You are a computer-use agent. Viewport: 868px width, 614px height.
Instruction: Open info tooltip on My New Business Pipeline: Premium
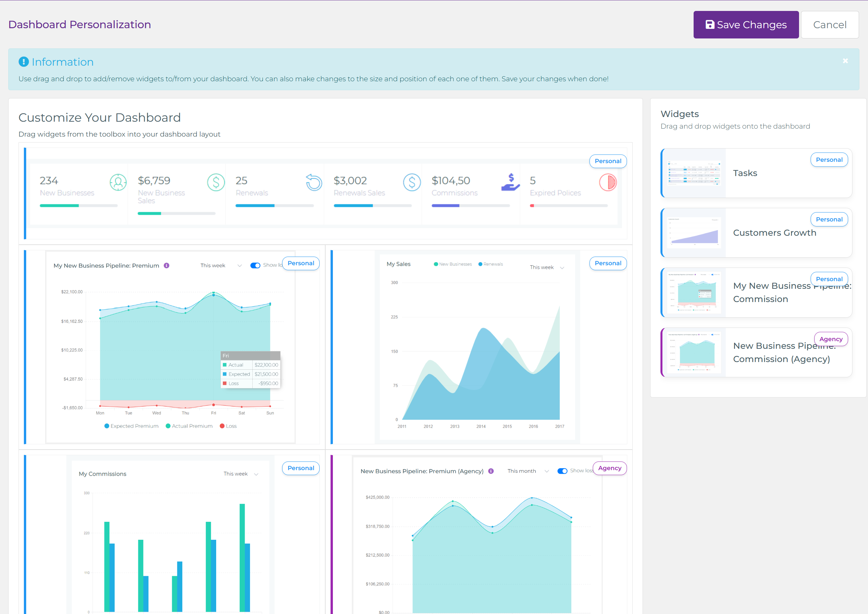[x=166, y=265]
